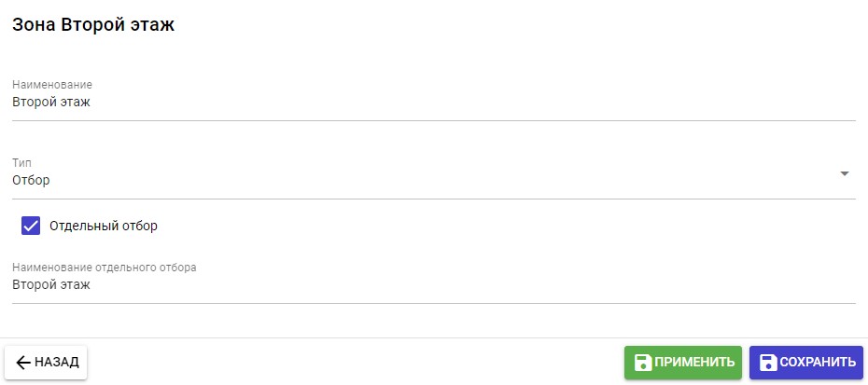Click the floppy disk icon on Применить
Viewport: 868px width, 385px height.
[x=642, y=363]
